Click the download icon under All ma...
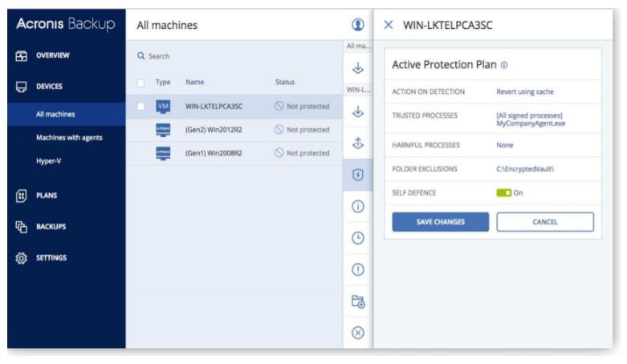 click(x=358, y=68)
